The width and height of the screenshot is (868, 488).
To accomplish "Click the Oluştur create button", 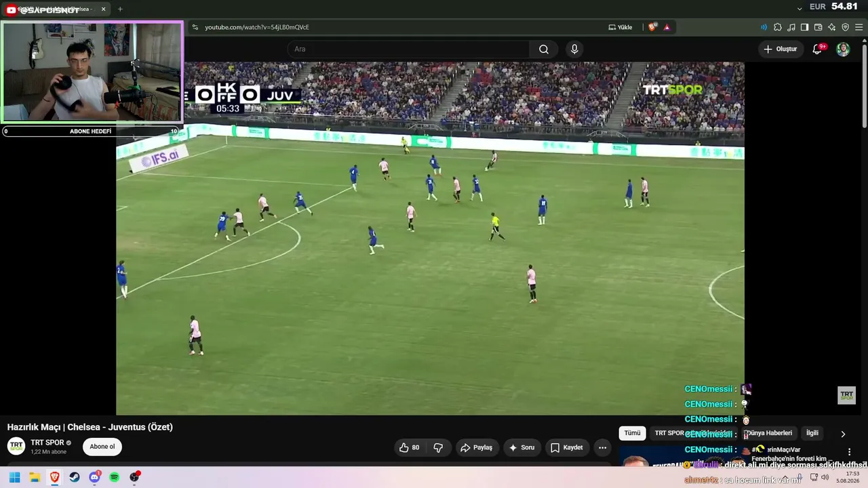I will coord(781,49).
